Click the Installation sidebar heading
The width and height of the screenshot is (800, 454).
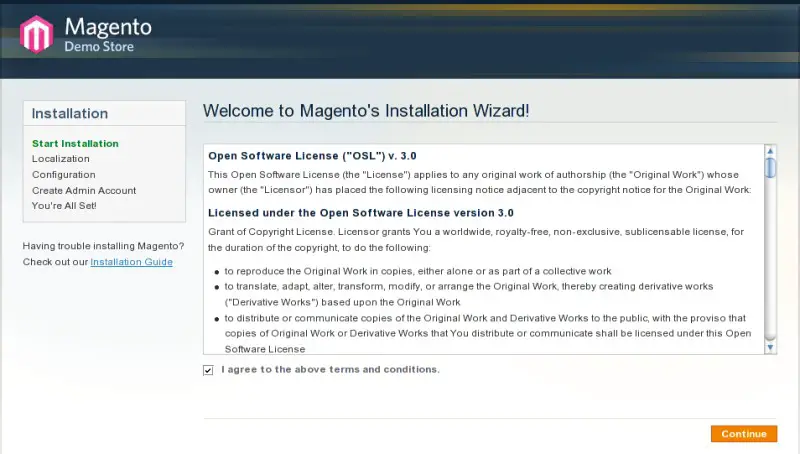tap(70, 113)
